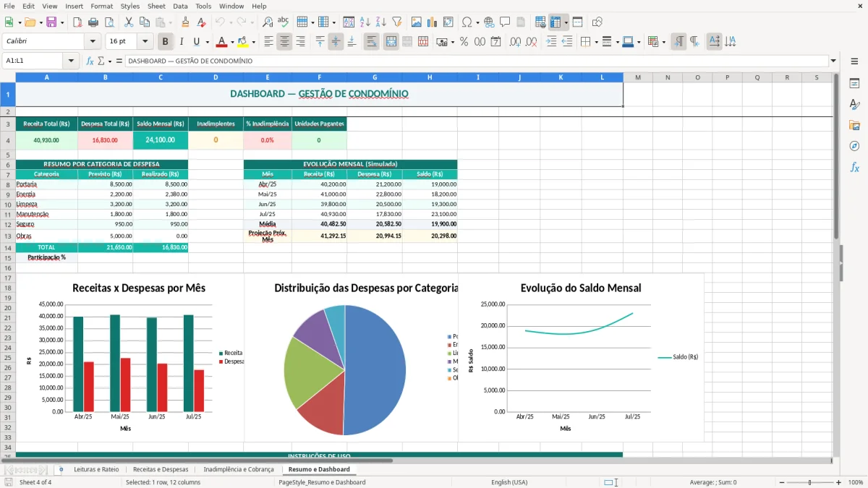Toggle Center Vertically alignment
Image resolution: width=868 pixels, height=488 pixels.
point(336,41)
